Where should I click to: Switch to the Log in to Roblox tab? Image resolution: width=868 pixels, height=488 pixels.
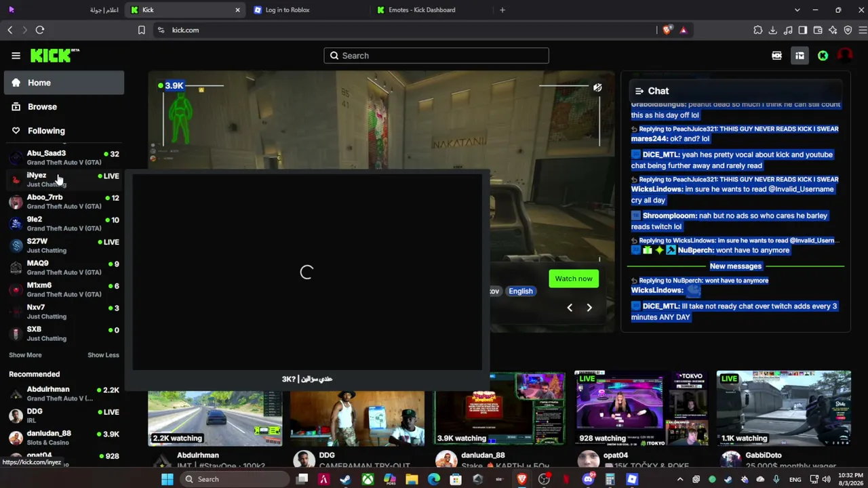point(309,10)
